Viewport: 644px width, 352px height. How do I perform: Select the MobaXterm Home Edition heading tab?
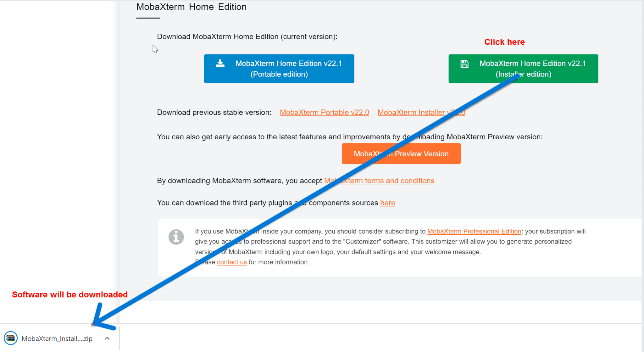[191, 7]
